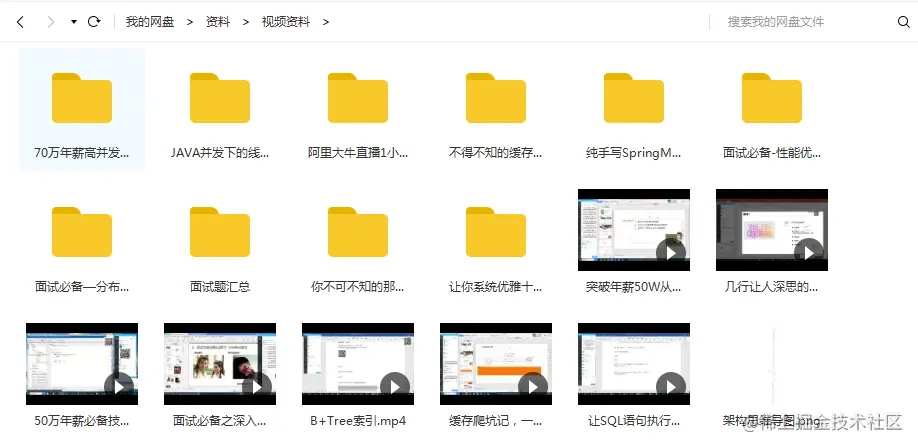The width and height of the screenshot is (918, 448).
Task: Click the 突破年薪50W从 file name
Action: [x=634, y=287]
